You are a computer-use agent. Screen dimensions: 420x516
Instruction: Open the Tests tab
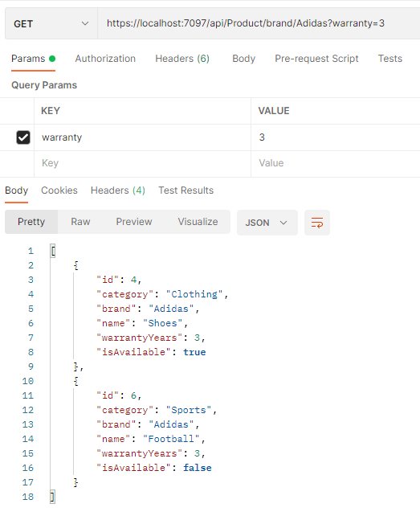coord(390,59)
